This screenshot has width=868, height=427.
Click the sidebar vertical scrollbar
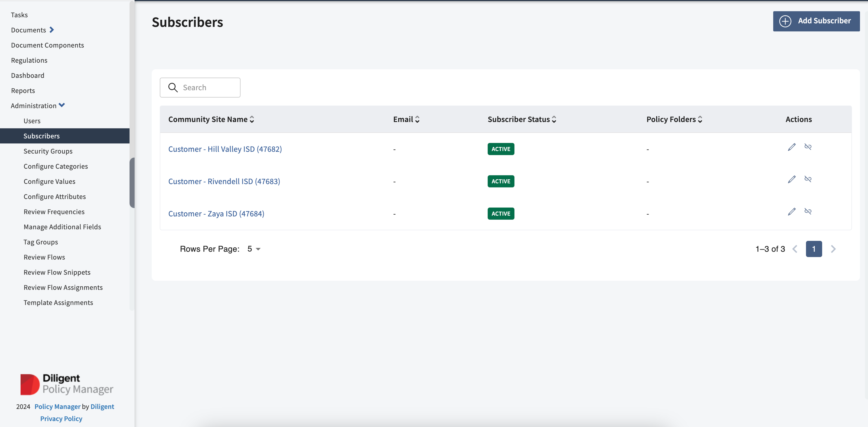pos(132,183)
